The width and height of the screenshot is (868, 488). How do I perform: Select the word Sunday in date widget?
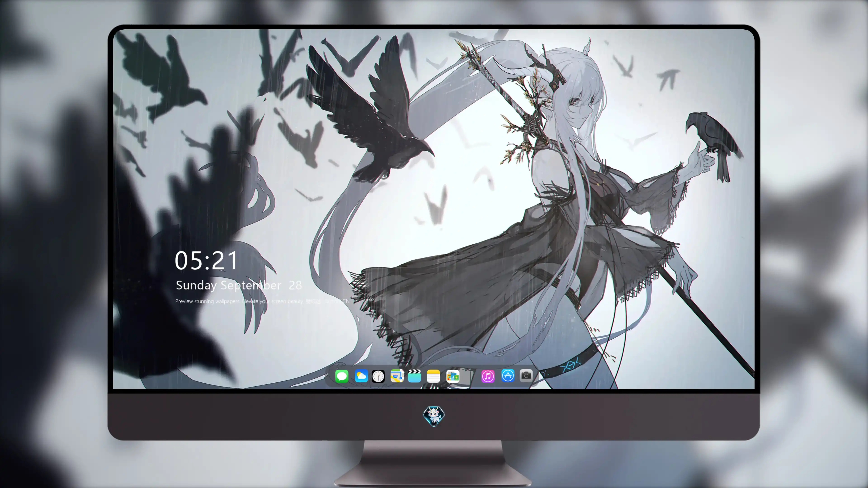[x=196, y=286]
